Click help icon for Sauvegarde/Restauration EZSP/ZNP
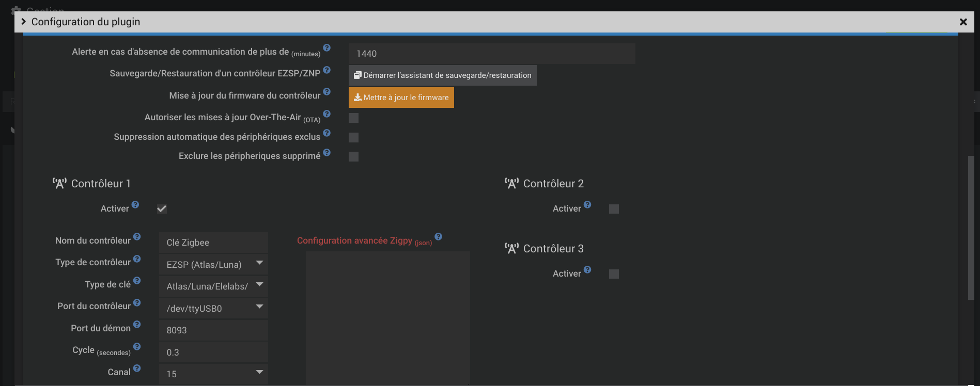 pos(326,70)
